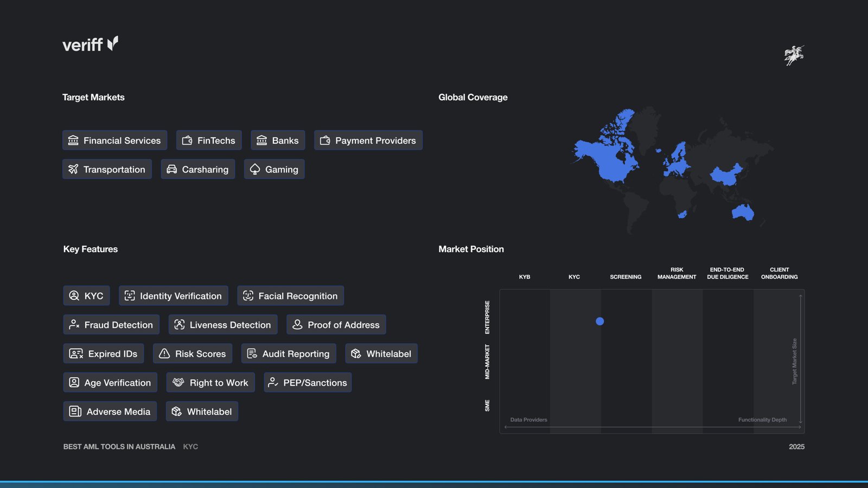Screen dimensions: 868x488
Task: Click the 'Key Features' heading
Action: click(91, 249)
